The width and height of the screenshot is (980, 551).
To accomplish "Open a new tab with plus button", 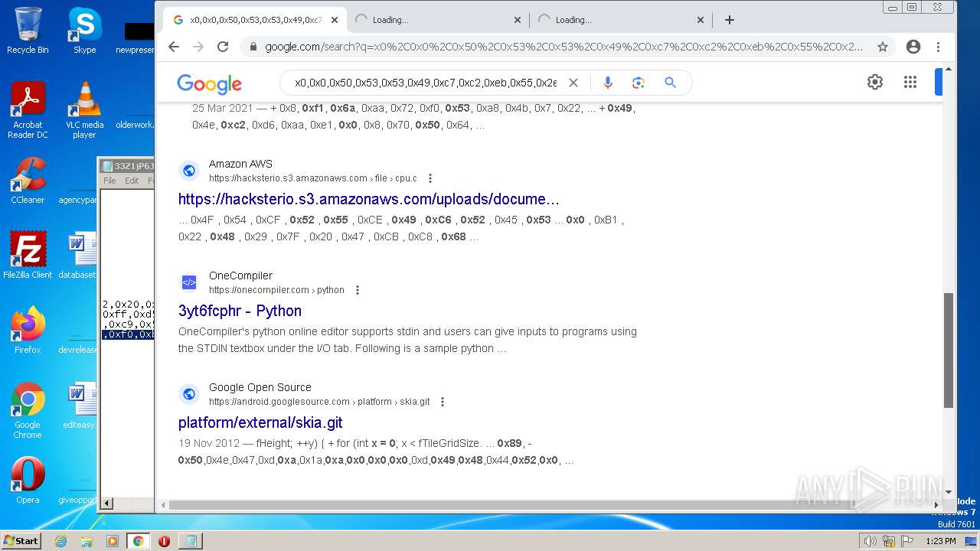I will [x=729, y=20].
